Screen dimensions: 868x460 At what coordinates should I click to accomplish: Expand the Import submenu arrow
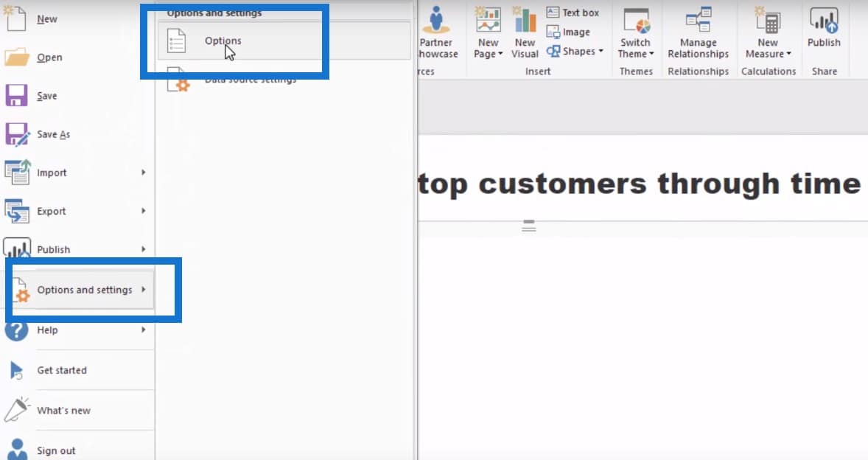144,172
